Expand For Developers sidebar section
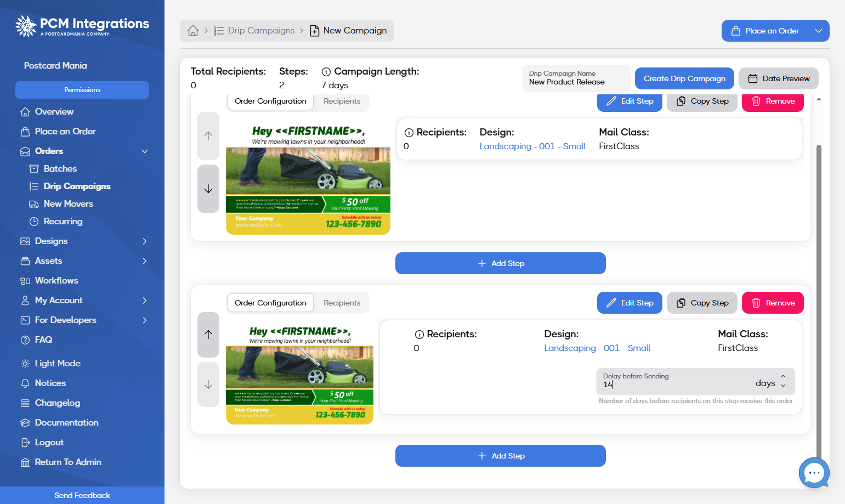This screenshot has height=504, width=845. click(x=145, y=320)
